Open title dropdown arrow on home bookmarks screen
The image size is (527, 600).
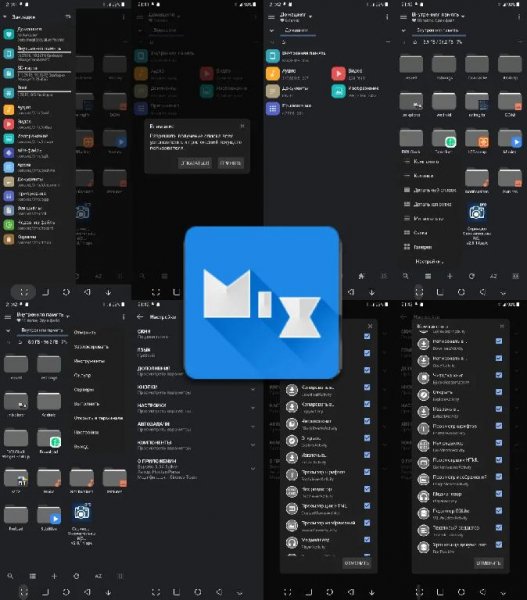[x=310, y=17]
